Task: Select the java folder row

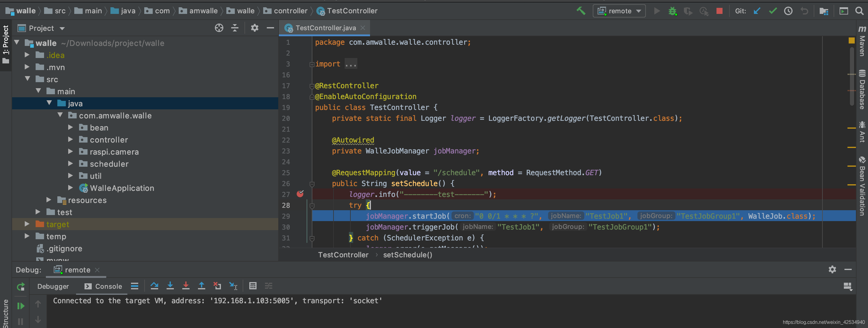Action: point(145,104)
